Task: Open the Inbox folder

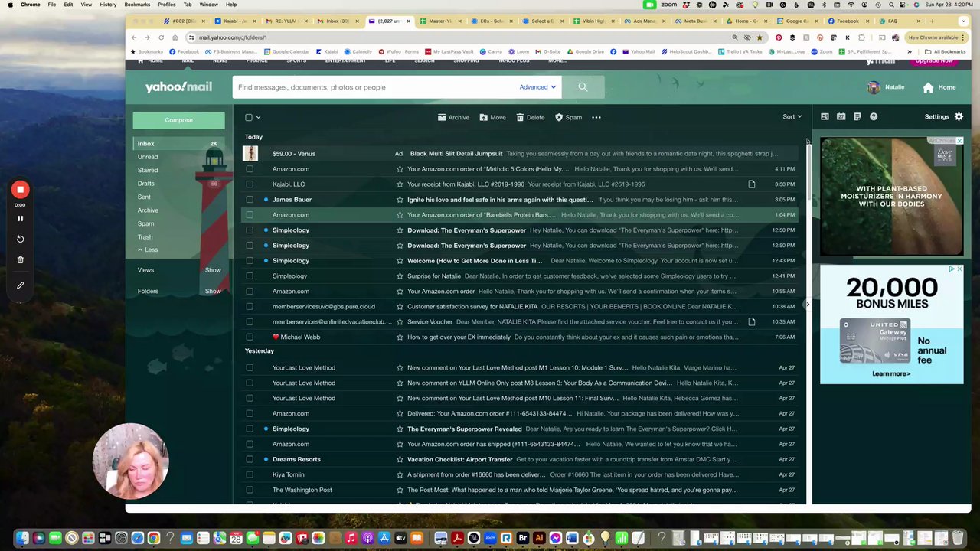Action: click(145, 144)
